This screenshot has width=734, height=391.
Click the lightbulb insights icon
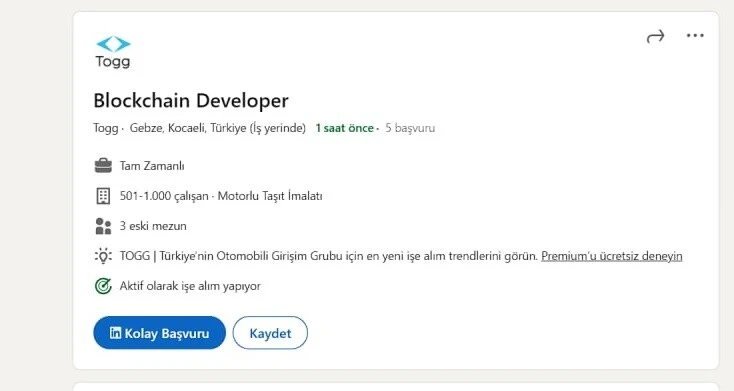coord(103,256)
